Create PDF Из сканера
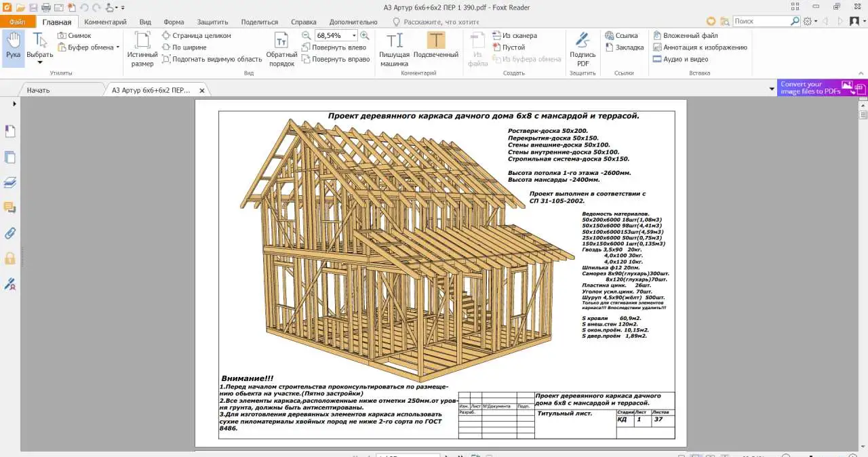The height and width of the screenshot is (457, 868). click(x=514, y=35)
